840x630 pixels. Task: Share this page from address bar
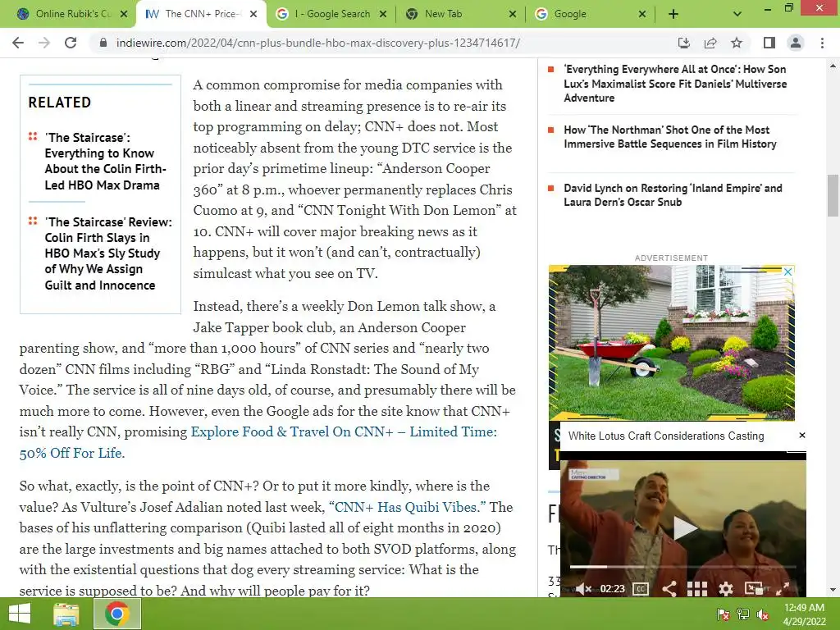click(x=710, y=43)
